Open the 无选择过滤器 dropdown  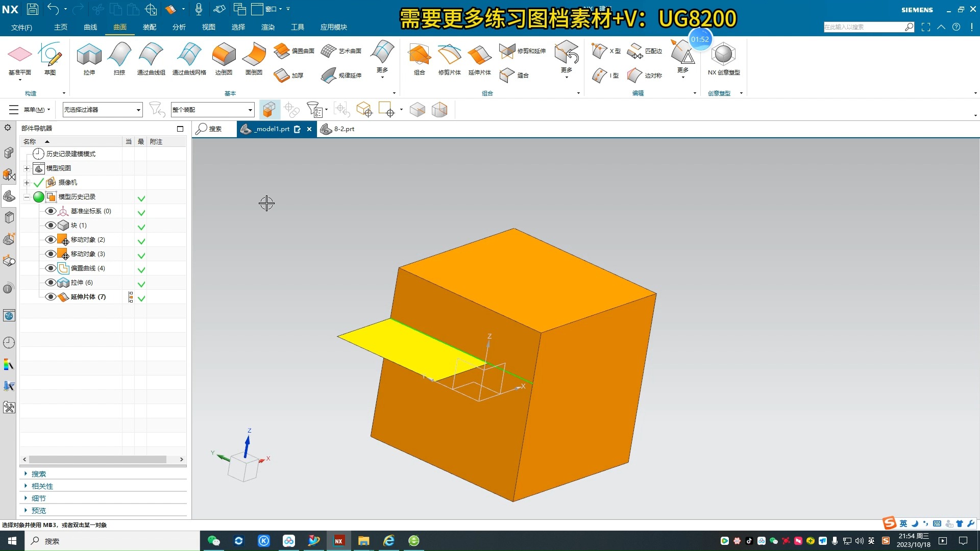click(102, 110)
